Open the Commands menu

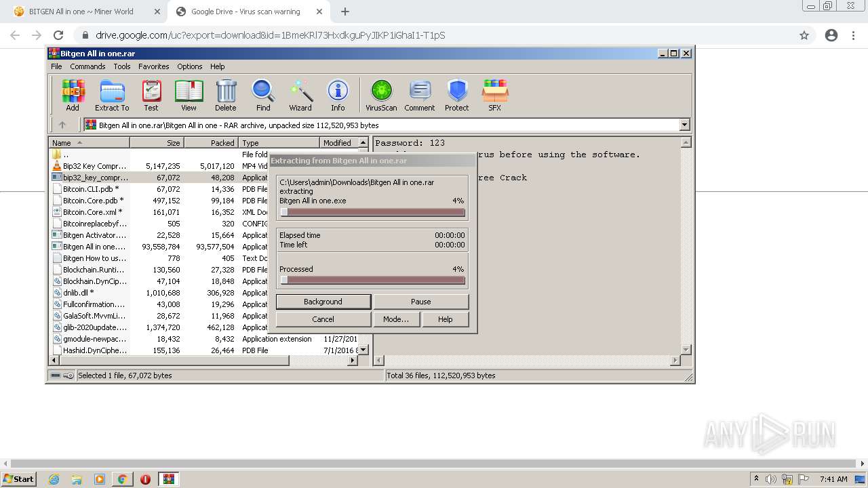(x=87, y=66)
